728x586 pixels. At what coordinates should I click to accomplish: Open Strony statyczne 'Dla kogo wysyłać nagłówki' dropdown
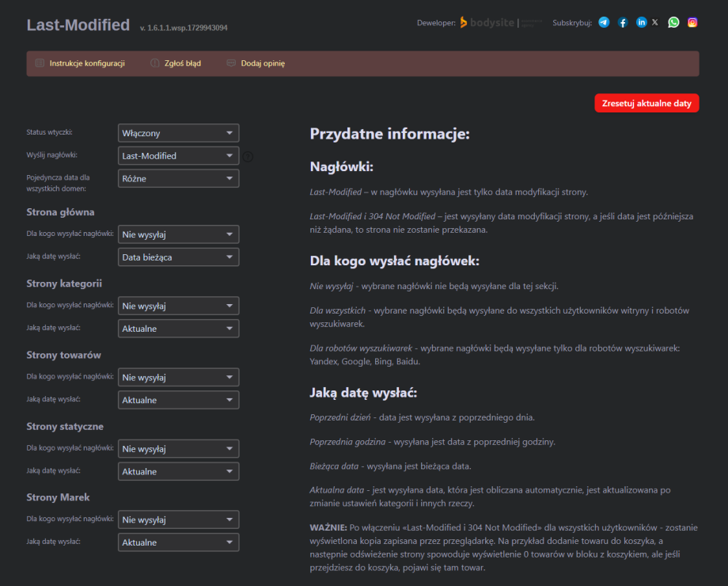coord(178,449)
